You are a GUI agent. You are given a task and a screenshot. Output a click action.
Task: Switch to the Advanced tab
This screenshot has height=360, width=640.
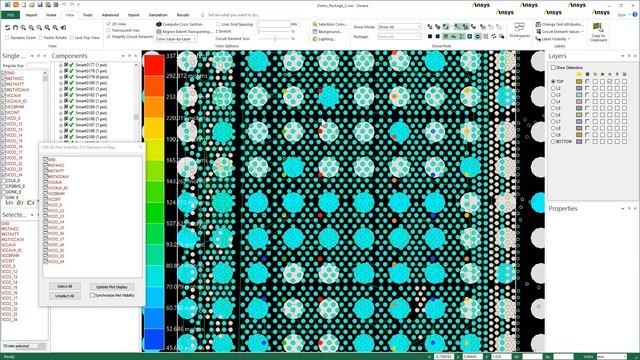[x=110, y=15]
